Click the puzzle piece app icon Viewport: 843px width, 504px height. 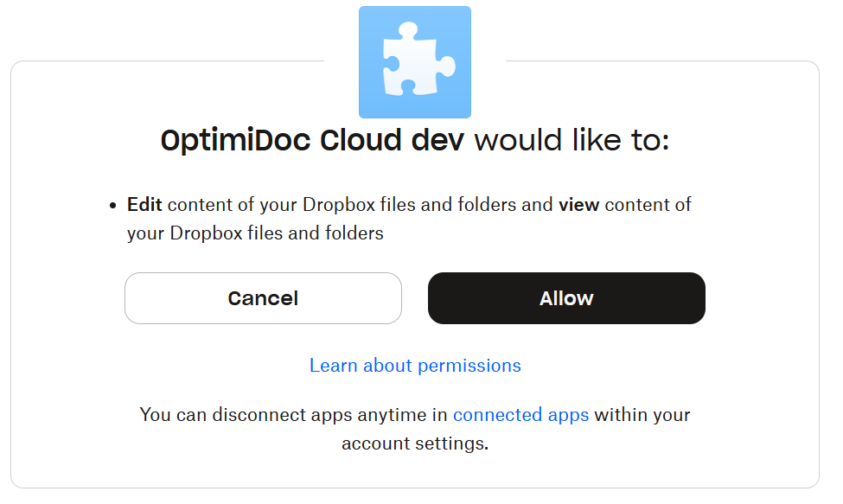pyautogui.click(x=415, y=62)
